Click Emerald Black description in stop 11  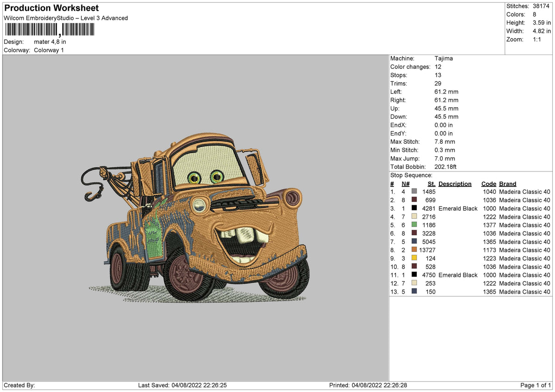[458, 275]
